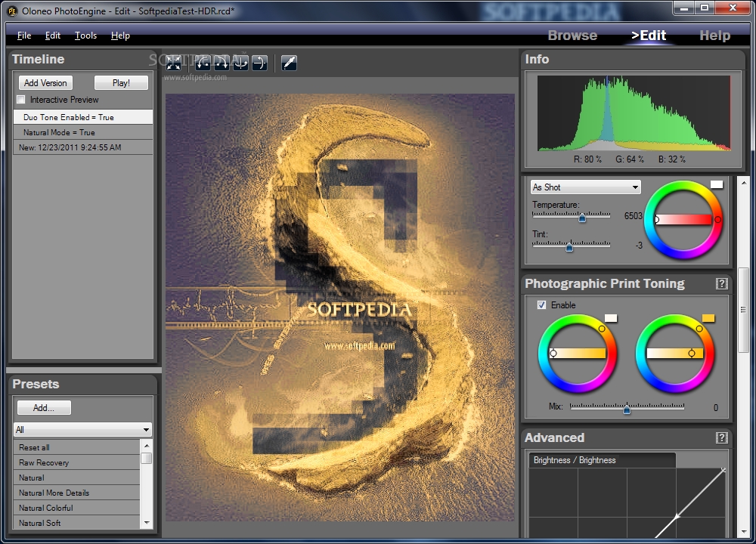Switch to the Browse section
Screen dimensions: 756x544
point(572,36)
